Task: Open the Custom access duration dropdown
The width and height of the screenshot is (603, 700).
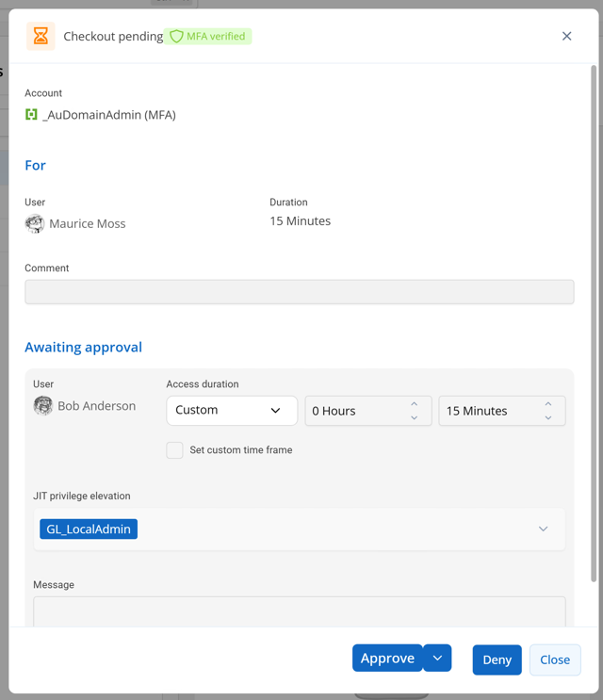Action: 232,410
